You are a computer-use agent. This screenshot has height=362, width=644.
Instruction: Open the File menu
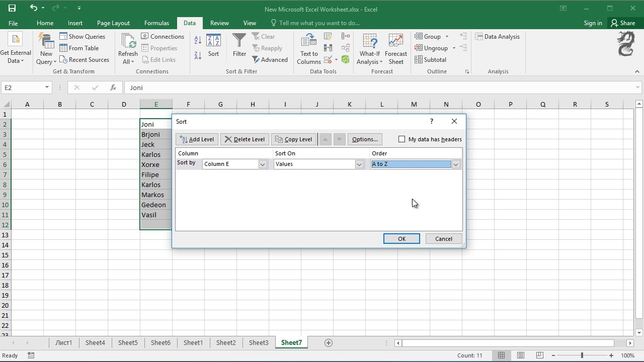click(x=13, y=23)
